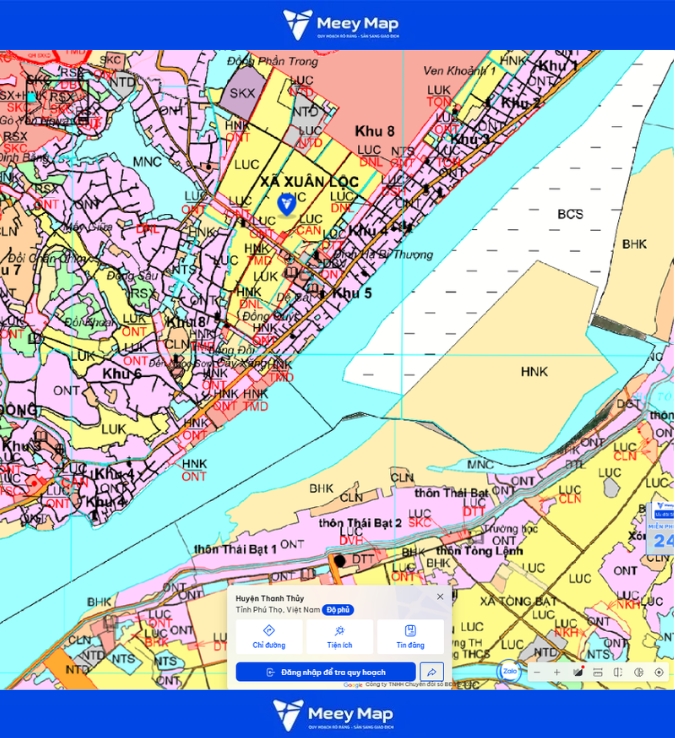Locate my position with target icon

pos(659,673)
